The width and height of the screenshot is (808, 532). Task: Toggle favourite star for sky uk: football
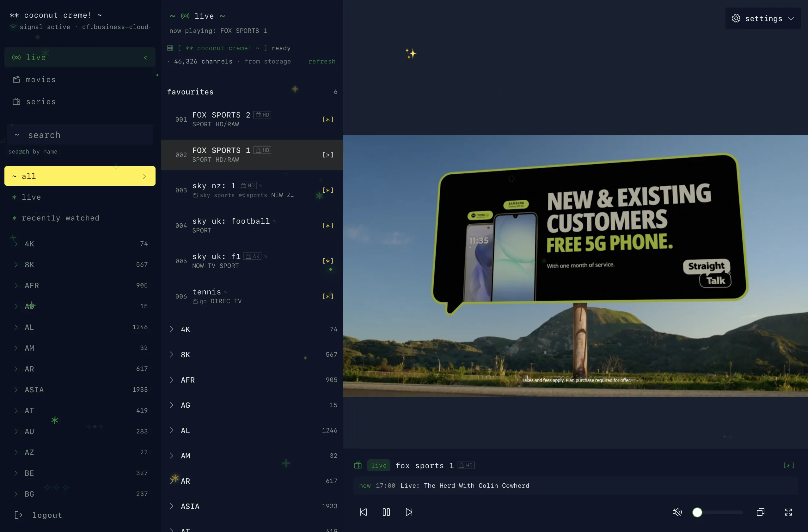point(327,226)
